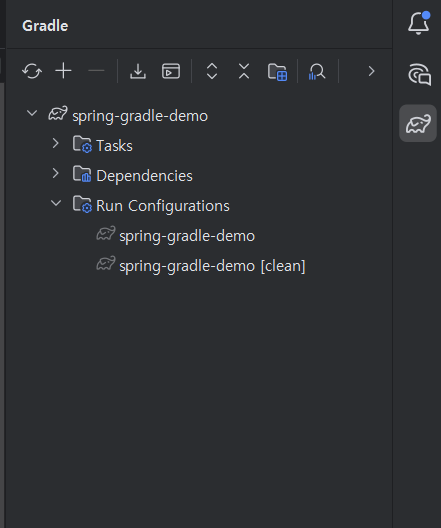Show more toolbar items chevron
Screen dimensions: 441x528
tap(372, 71)
